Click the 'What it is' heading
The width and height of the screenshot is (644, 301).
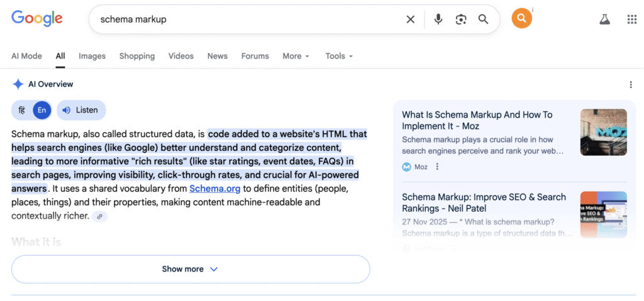[36, 242]
